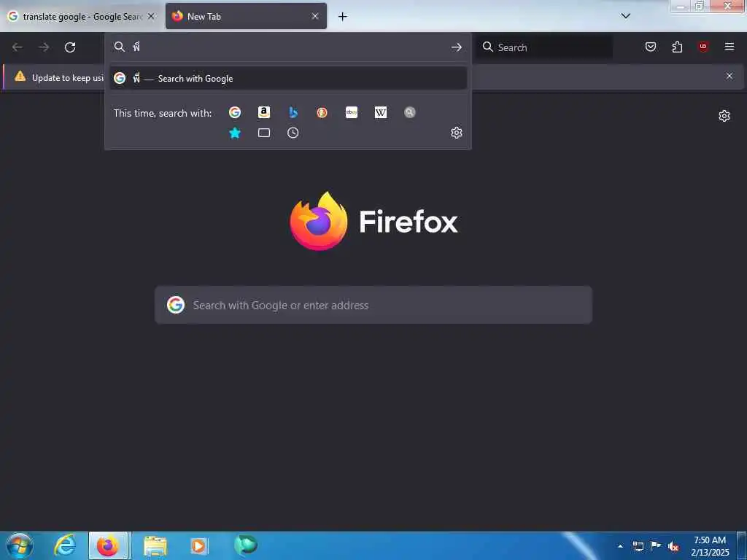Image resolution: width=747 pixels, height=560 pixels.
Task: Open network tray icon
Action: [638, 546]
